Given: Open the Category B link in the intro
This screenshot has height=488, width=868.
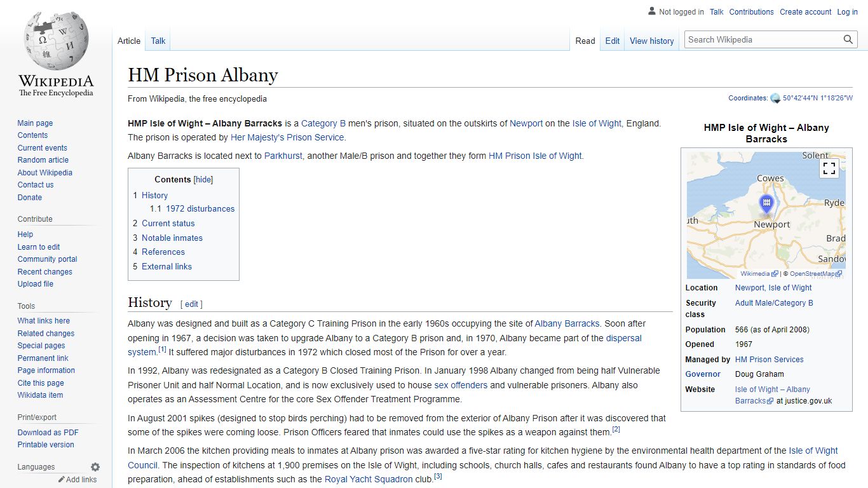Looking at the screenshot, I should tap(323, 123).
